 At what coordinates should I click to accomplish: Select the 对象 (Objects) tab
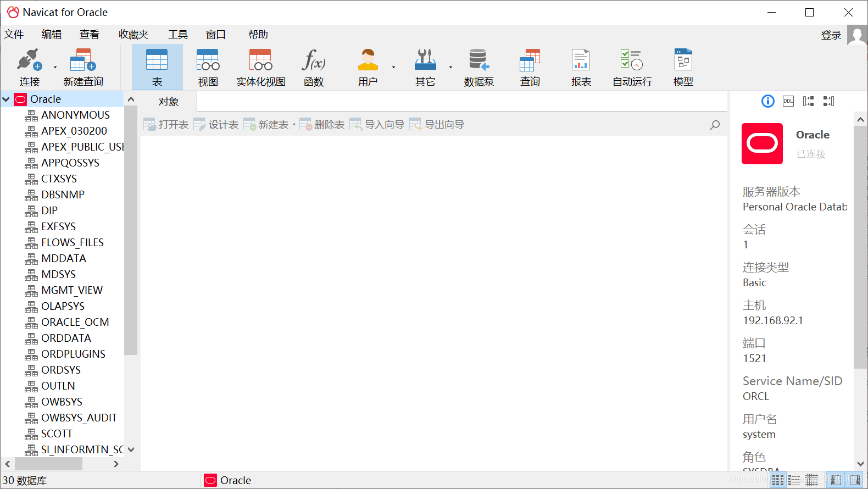(x=169, y=102)
